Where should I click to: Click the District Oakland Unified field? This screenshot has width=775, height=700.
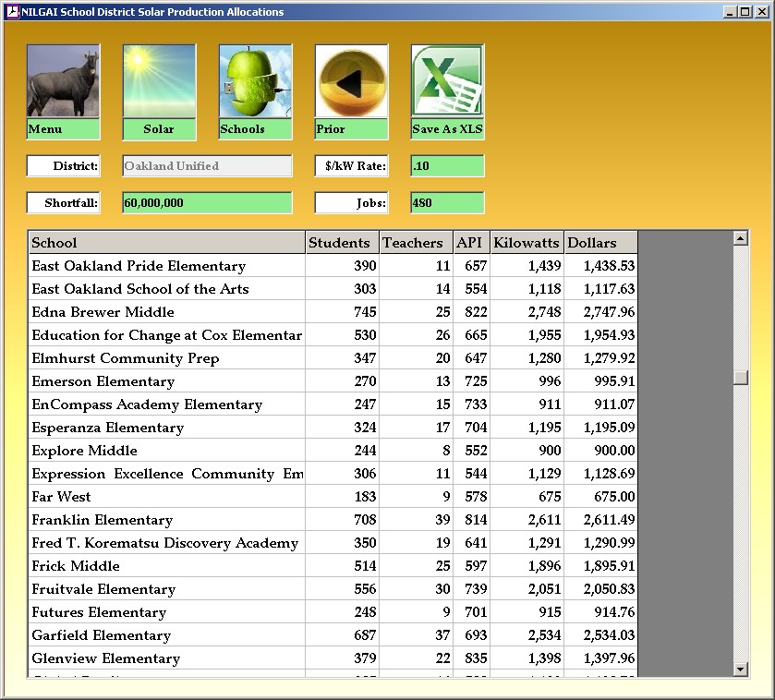point(207,166)
